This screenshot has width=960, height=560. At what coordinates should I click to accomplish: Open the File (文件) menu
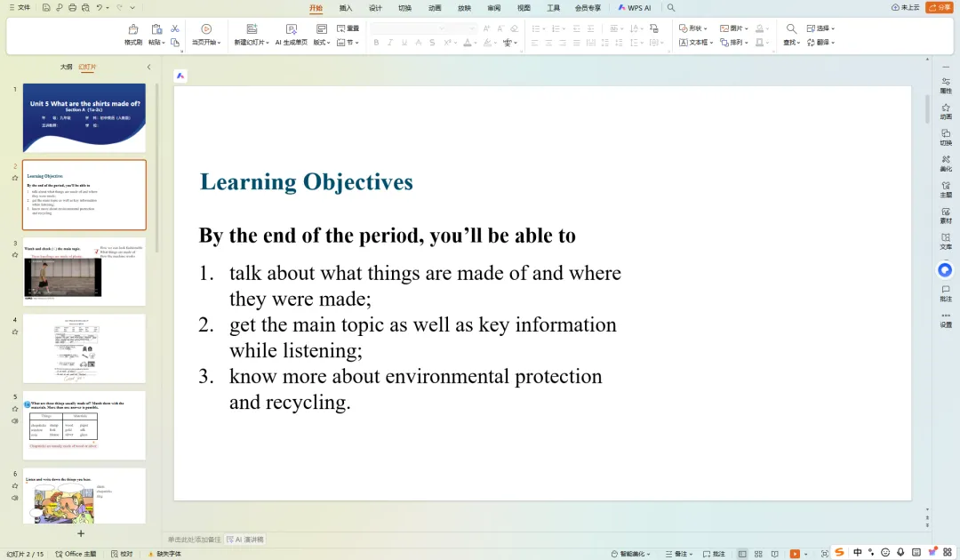click(x=20, y=8)
